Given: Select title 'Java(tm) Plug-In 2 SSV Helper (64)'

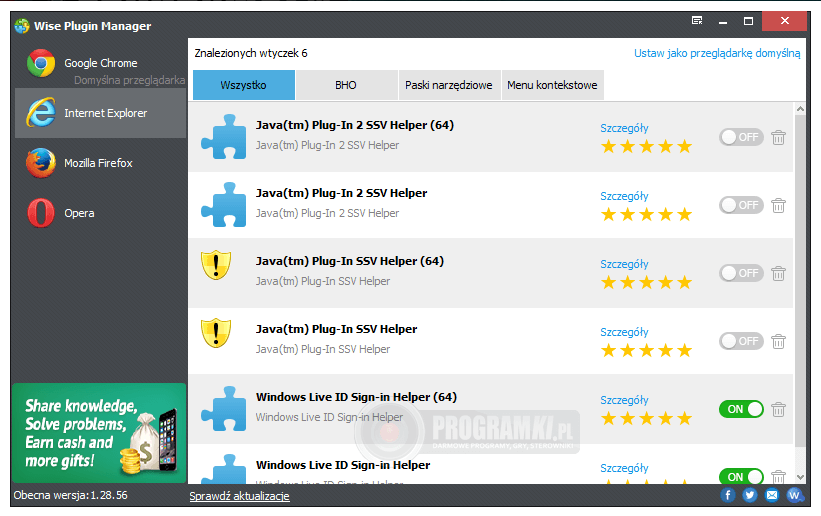Looking at the screenshot, I should tap(354, 126).
